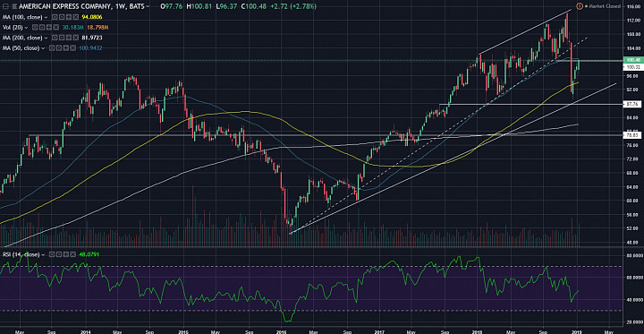Viewport: 644px width, 334px height.
Task: Click the RSI value 48.0791
Action: point(89,254)
